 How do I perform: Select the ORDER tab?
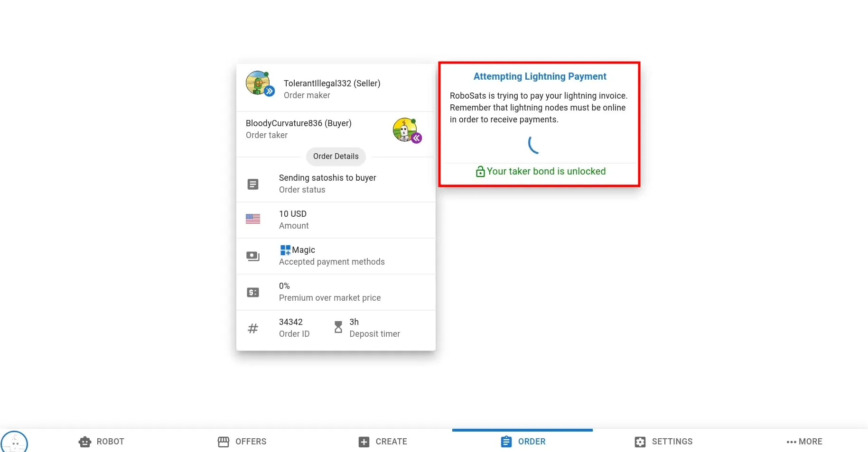coord(523,442)
